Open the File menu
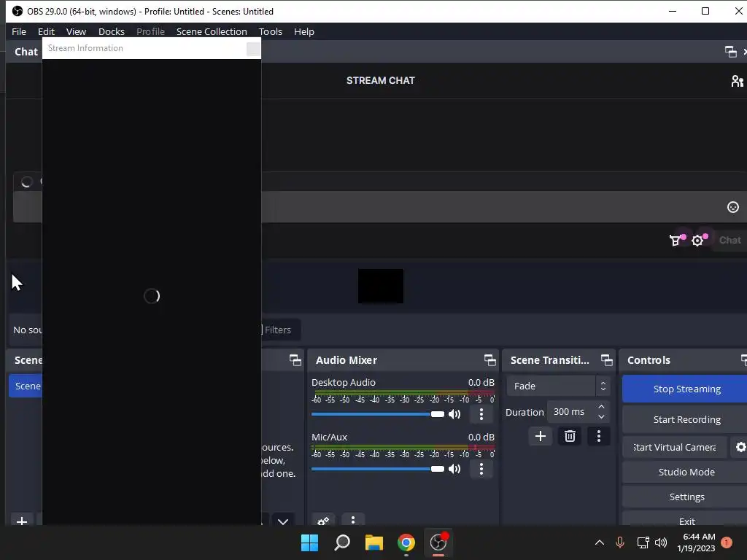This screenshot has width=747, height=560. click(x=18, y=31)
